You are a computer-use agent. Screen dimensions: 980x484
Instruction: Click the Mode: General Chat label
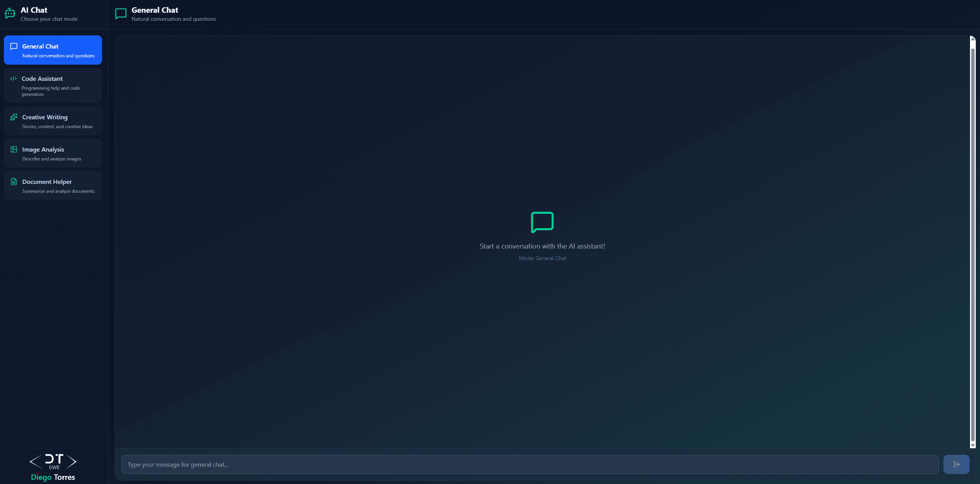click(542, 258)
